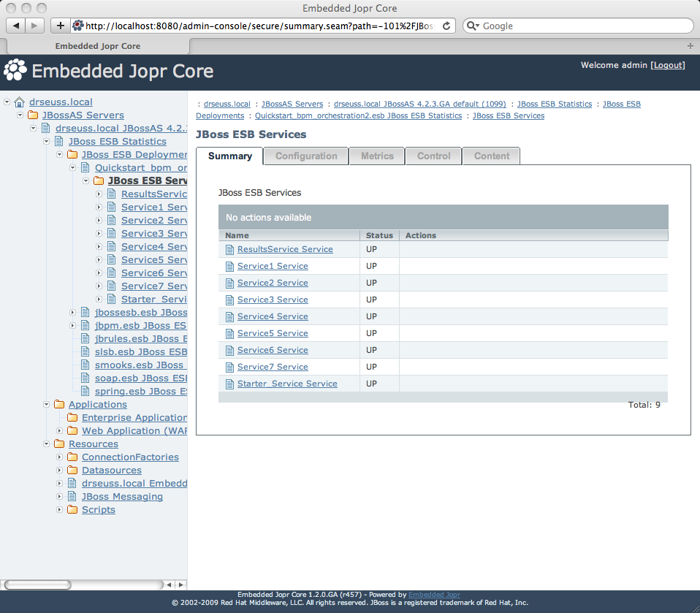Click the folder icon next to Scripts
Image resolution: width=700 pixels, height=613 pixels.
pyautogui.click(x=72, y=509)
